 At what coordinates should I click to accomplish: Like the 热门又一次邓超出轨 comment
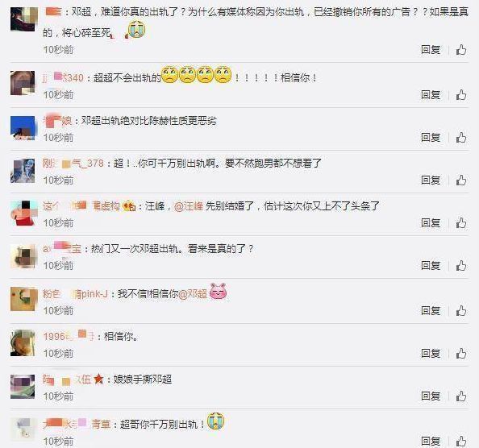click(461, 266)
